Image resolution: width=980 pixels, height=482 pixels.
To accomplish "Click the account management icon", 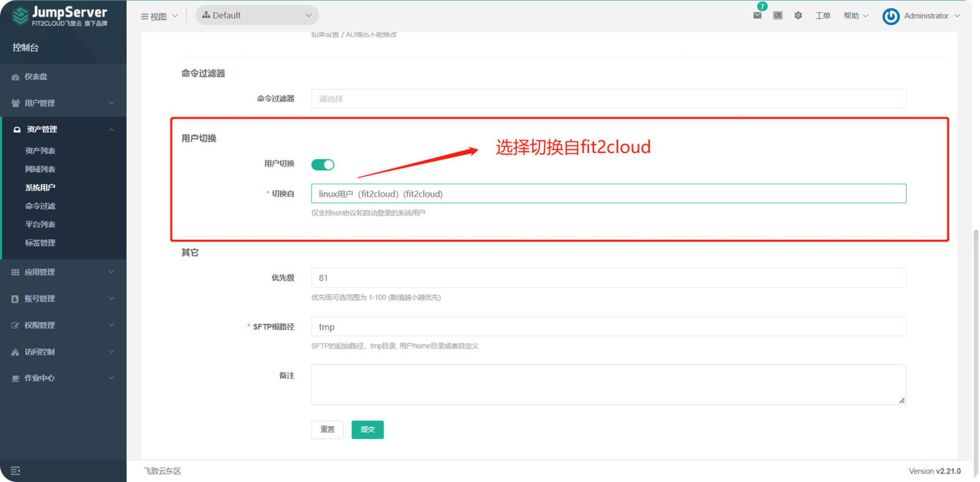I will (x=15, y=299).
